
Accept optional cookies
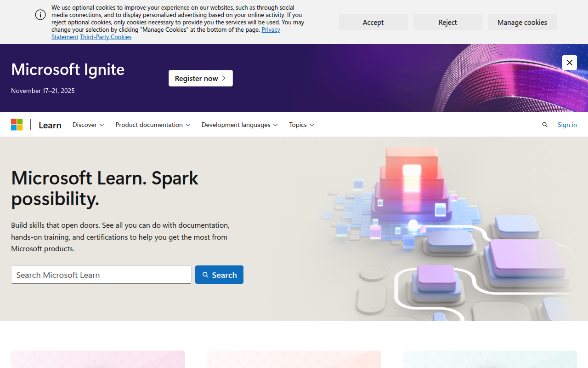coord(373,22)
